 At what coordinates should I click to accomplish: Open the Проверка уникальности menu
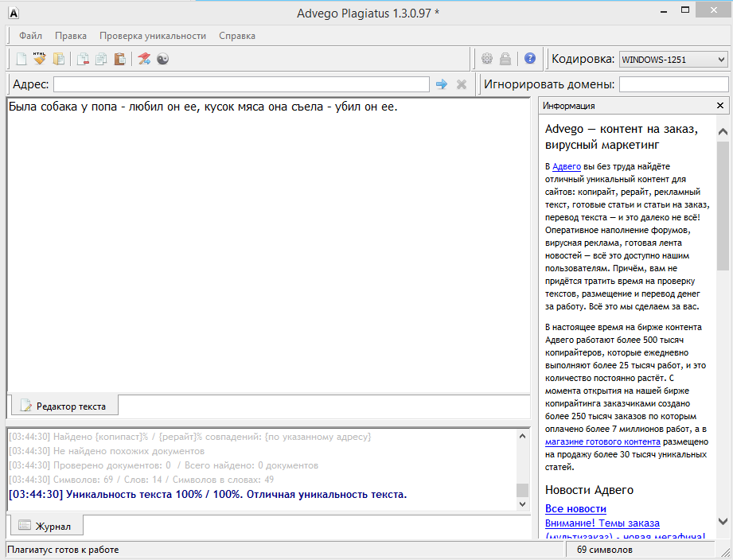point(153,36)
